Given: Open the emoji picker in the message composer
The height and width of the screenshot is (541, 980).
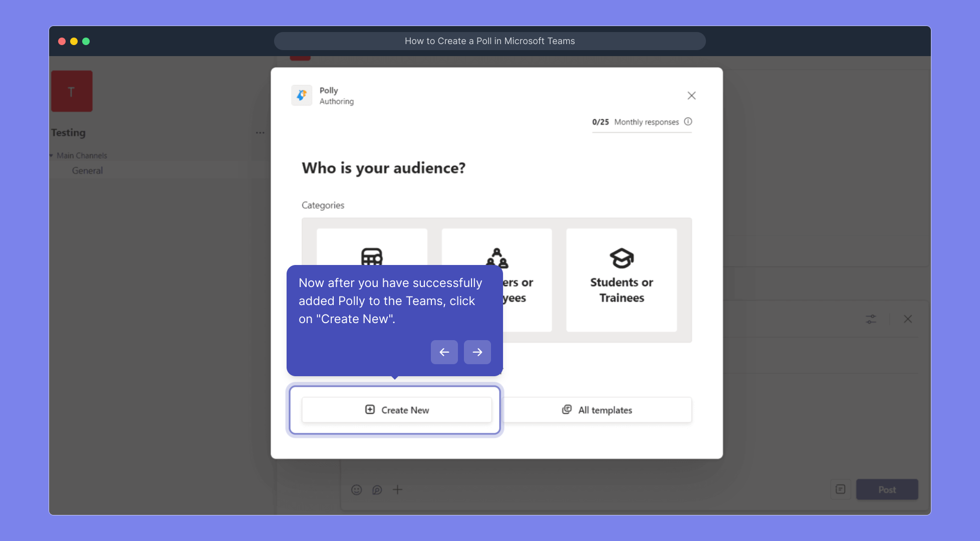Looking at the screenshot, I should 356,489.
